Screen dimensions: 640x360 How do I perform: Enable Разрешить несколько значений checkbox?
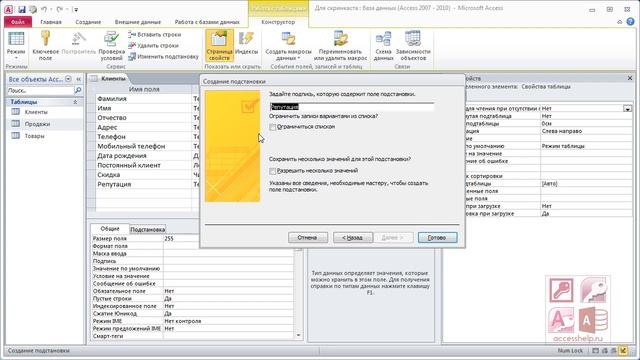[273, 171]
